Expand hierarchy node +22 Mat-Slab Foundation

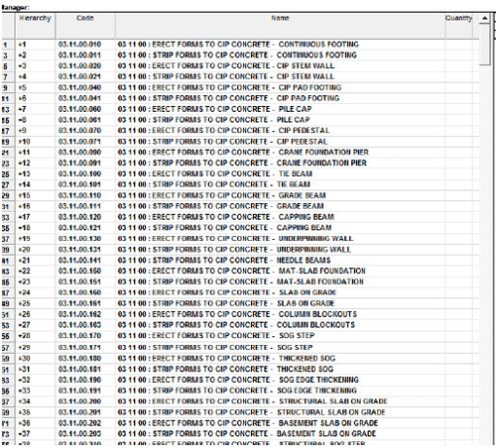click(24, 271)
